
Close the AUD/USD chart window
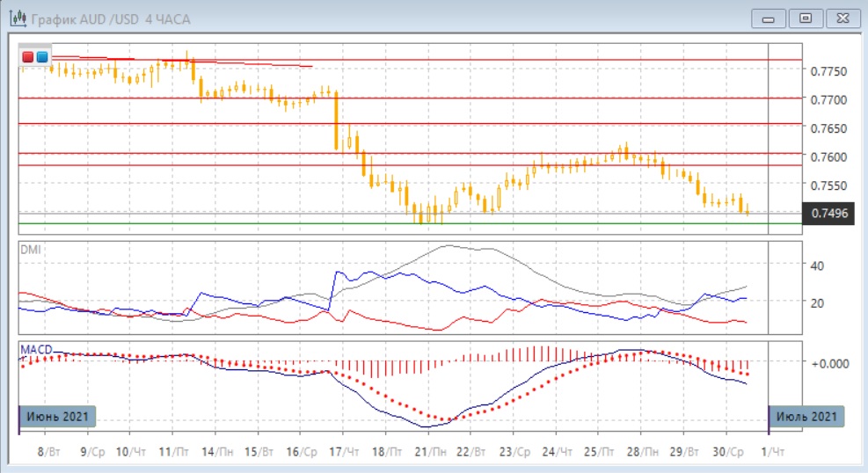pyautogui.click(x=841, y=18)
